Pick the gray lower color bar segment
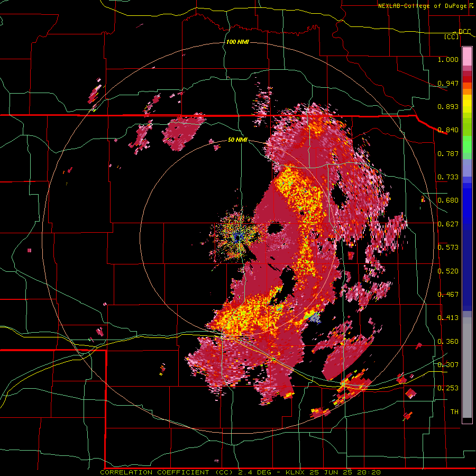 467,368
